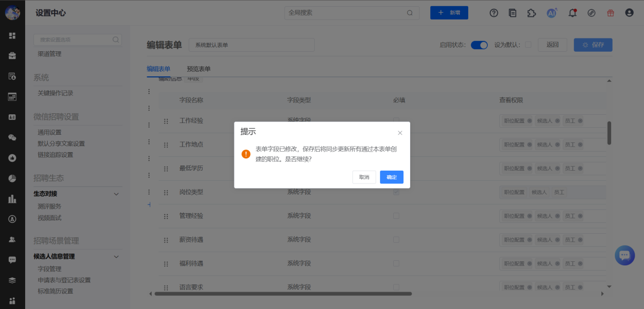This screenshot has width=644, height=309.
Task: Focus the 搜索设置选项 search box
Action: point(77,39)
